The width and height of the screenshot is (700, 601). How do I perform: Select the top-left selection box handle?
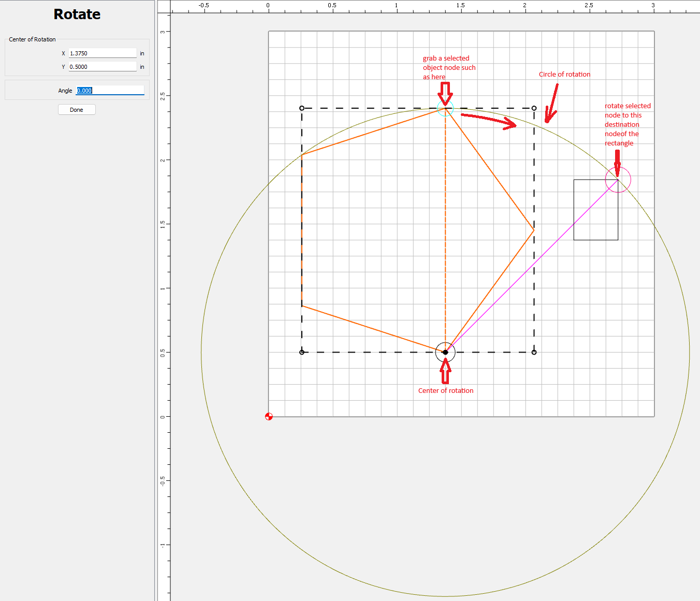(x=302, y=108)
